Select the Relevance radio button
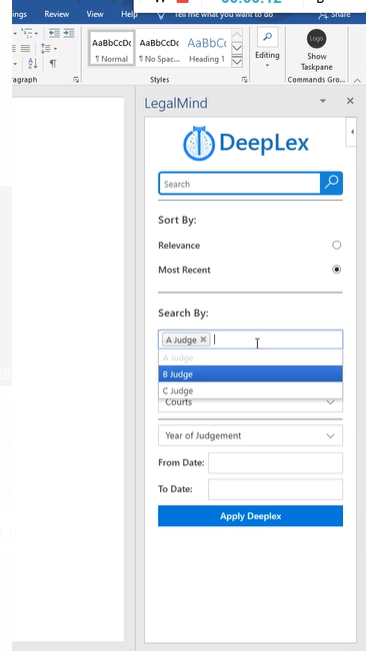This screenshot has width=368, height=651. pyautogui.click(x=336, y=245)
